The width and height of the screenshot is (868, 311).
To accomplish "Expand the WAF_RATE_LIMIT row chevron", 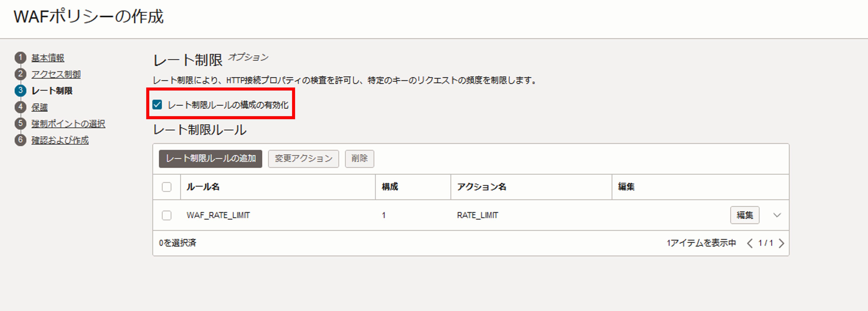I will click(x=777, y=215).
